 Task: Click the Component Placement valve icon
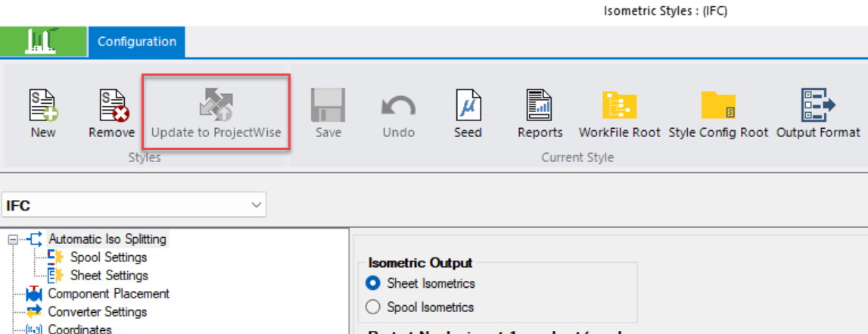click(34, 294)
